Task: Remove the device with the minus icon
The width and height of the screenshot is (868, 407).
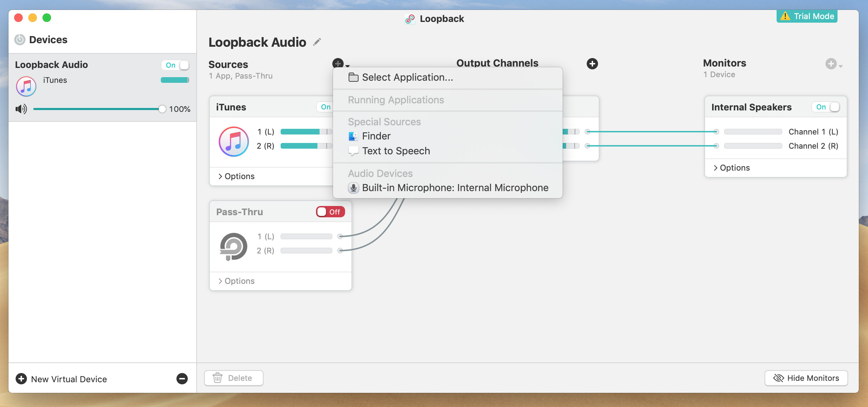Action: coord(182,379)
